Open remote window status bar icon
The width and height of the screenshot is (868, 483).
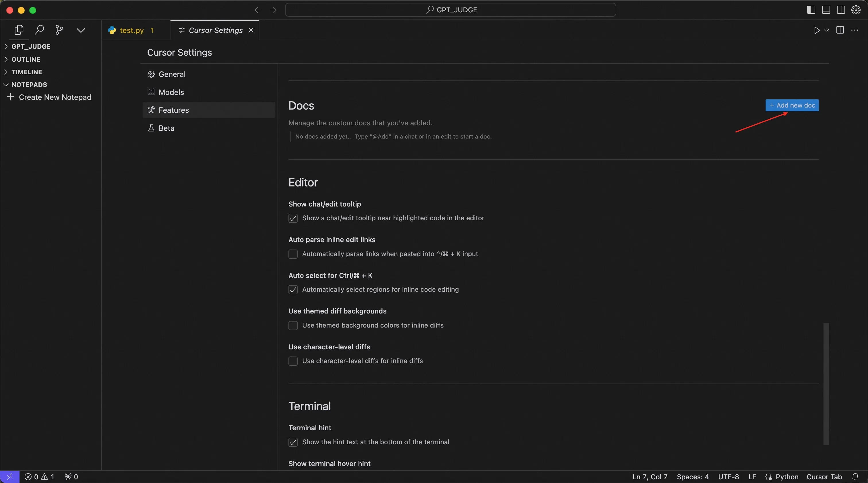tap(10, 477)
